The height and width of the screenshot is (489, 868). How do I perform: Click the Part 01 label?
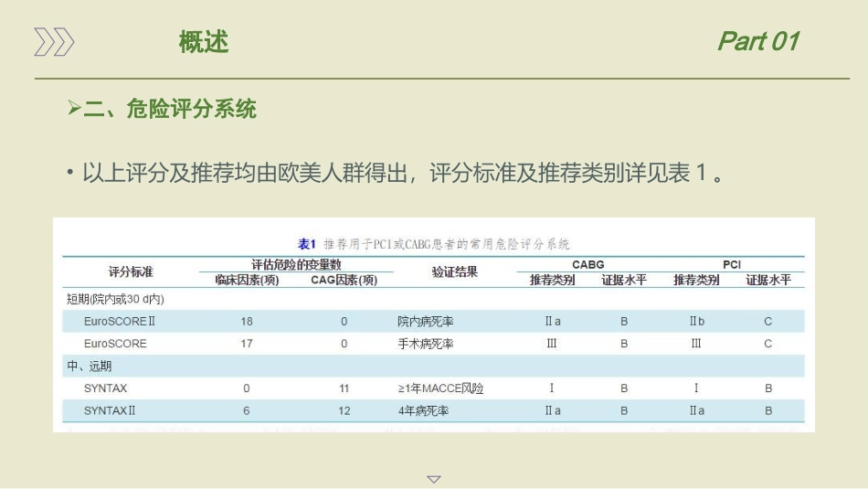(757, 41)
